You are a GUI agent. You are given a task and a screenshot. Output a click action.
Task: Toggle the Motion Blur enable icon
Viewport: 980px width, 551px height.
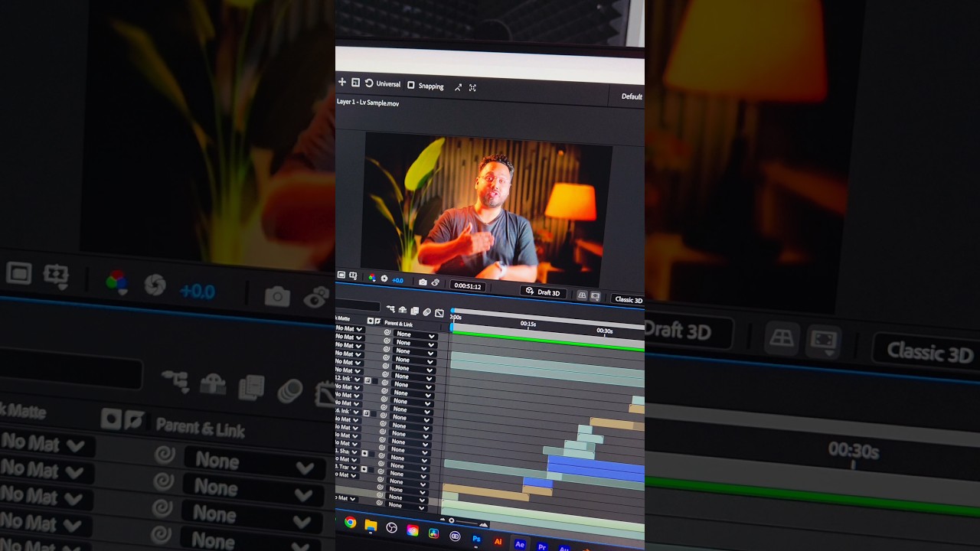click(426, 312)
